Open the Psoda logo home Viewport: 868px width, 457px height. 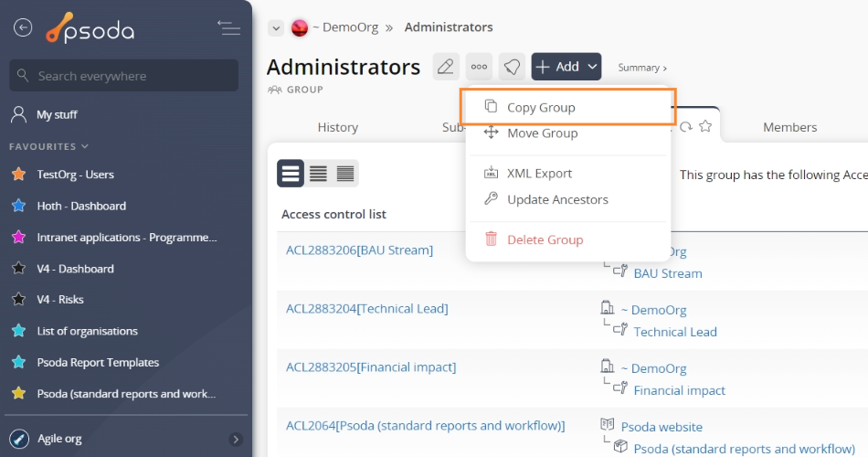(90, 27)
